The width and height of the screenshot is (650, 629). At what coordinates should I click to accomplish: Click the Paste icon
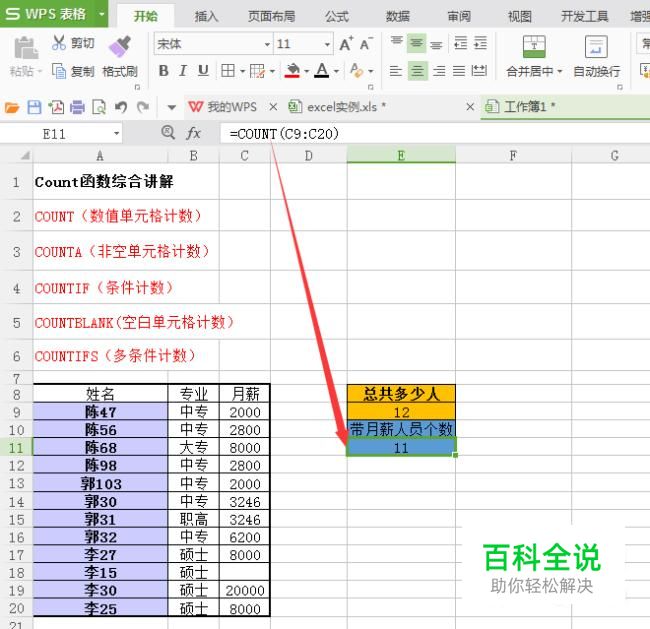[x=26, y=49]
